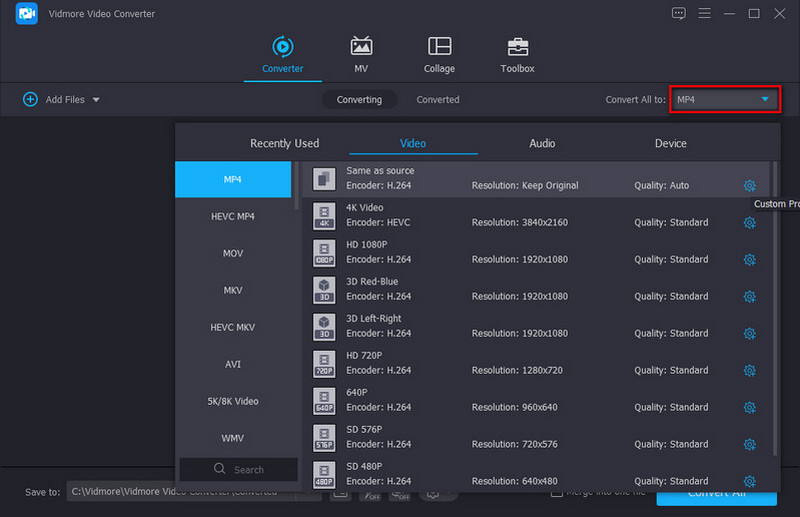The width and height of the screenshot is (800, 517).
Task: Select the 4K Video preset icon
Action: 324,216
